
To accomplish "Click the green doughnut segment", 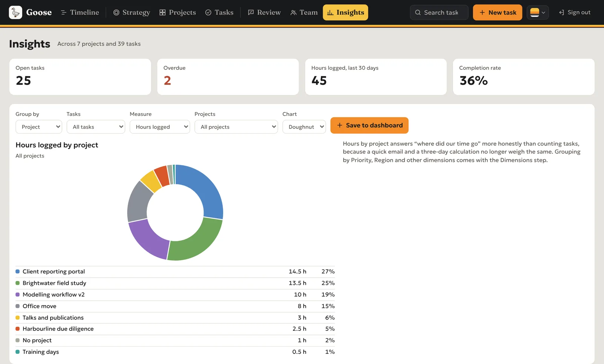I will click(196, 241).
